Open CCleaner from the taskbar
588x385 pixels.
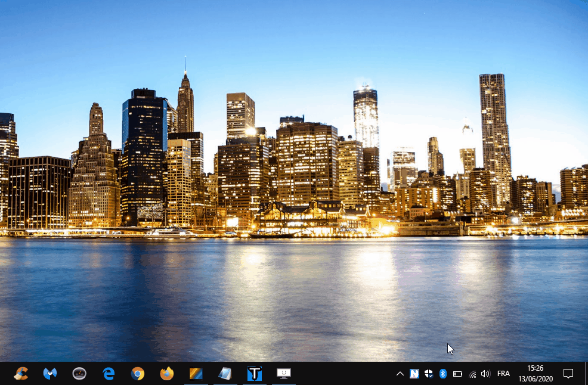pos(21,374)
